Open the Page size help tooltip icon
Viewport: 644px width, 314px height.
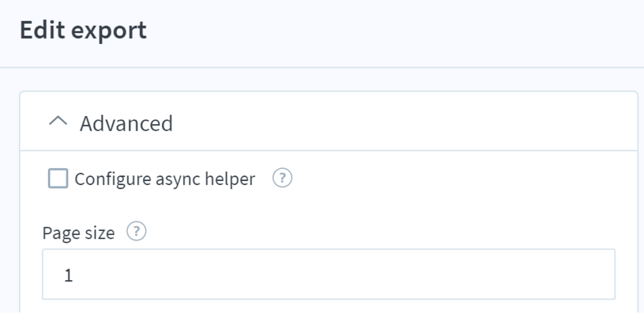tap(136, 231)
